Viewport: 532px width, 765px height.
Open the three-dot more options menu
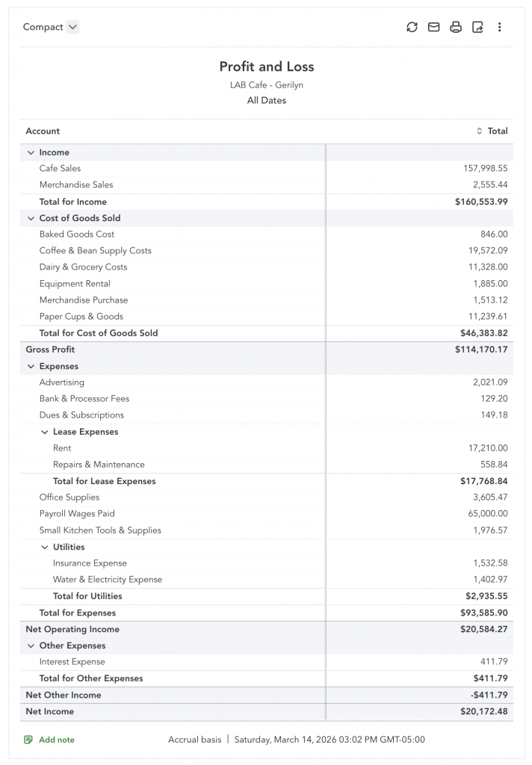pyautogui.click(x=500, y=27)
